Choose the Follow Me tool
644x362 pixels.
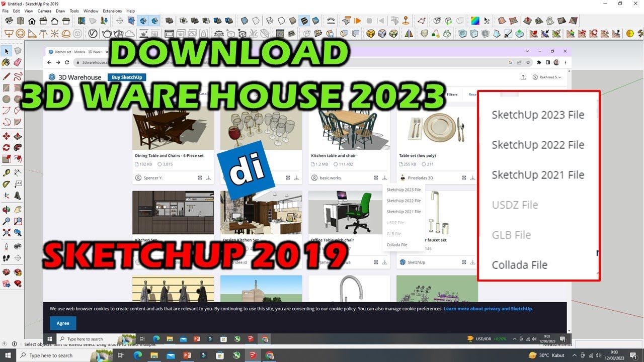[x=18, y=147]
